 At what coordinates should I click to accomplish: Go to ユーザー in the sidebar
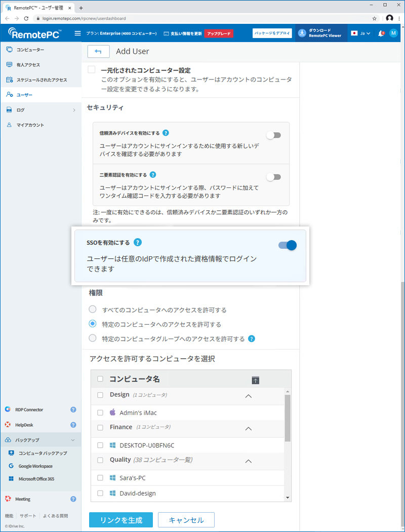point(25,95)
